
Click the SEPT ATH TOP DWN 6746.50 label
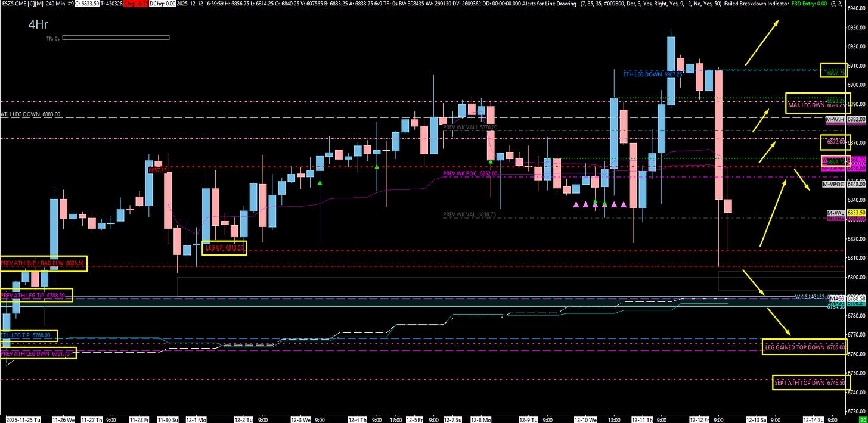(x=809, y=383)
